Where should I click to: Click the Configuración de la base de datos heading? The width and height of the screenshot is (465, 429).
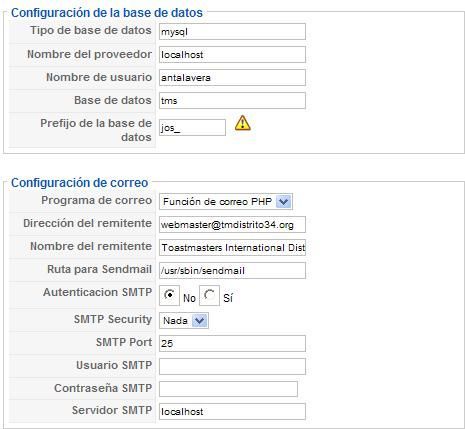(107, 13)
